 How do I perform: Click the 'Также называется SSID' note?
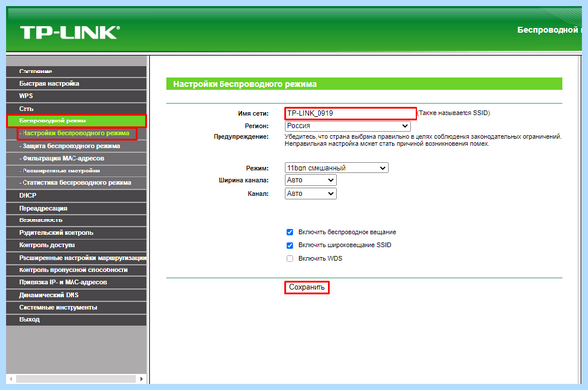click(454, 113)
